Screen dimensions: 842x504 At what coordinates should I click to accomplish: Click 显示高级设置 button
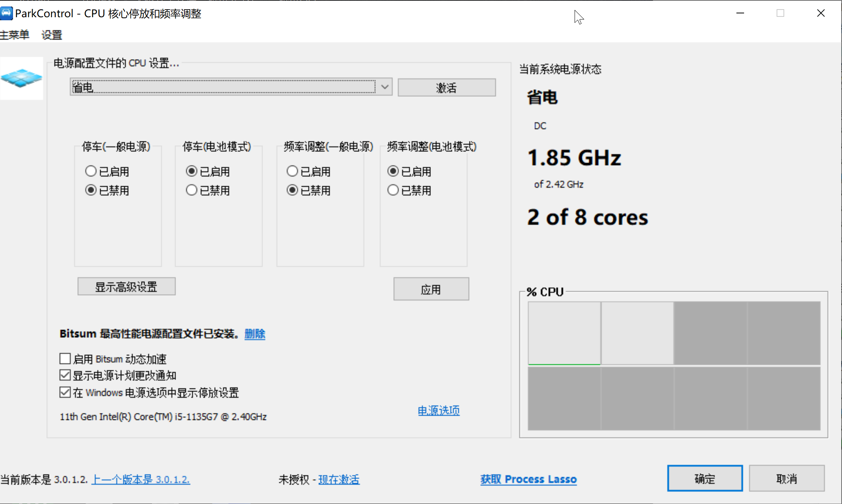(126, 286)
